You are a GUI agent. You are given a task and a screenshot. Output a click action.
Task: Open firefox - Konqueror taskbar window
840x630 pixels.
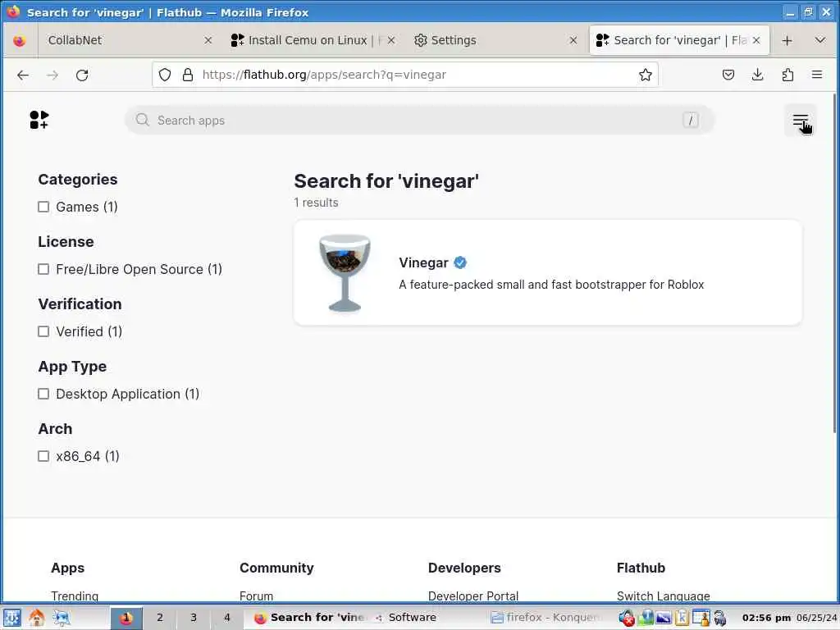547,618
